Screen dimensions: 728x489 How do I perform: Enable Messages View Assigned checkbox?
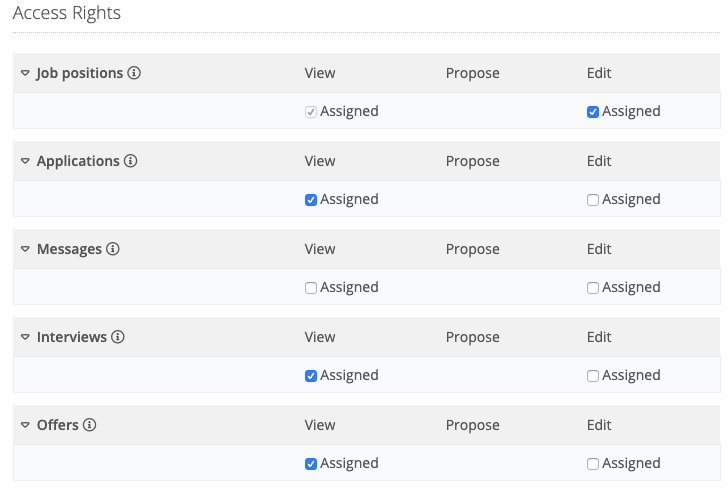tap(311, 288)
